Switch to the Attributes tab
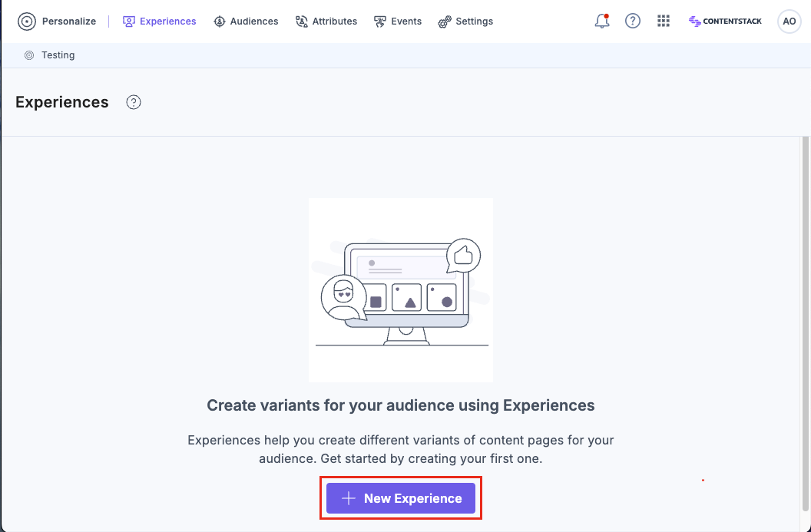 click(326, 21)
